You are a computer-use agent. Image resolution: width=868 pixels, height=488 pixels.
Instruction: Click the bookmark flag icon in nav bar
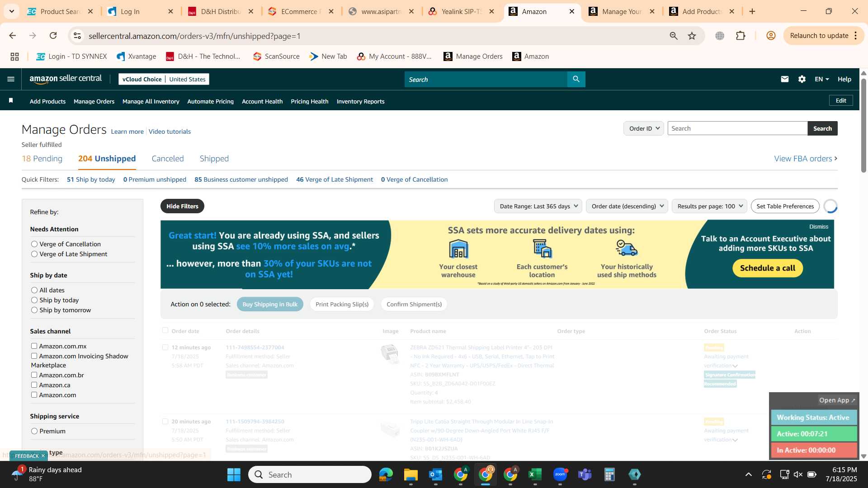point(11,100)
